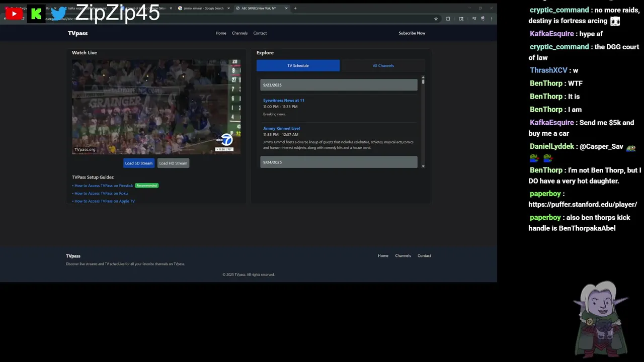
Task: Click the elf avatar character overlay
Action: (602, 319)
